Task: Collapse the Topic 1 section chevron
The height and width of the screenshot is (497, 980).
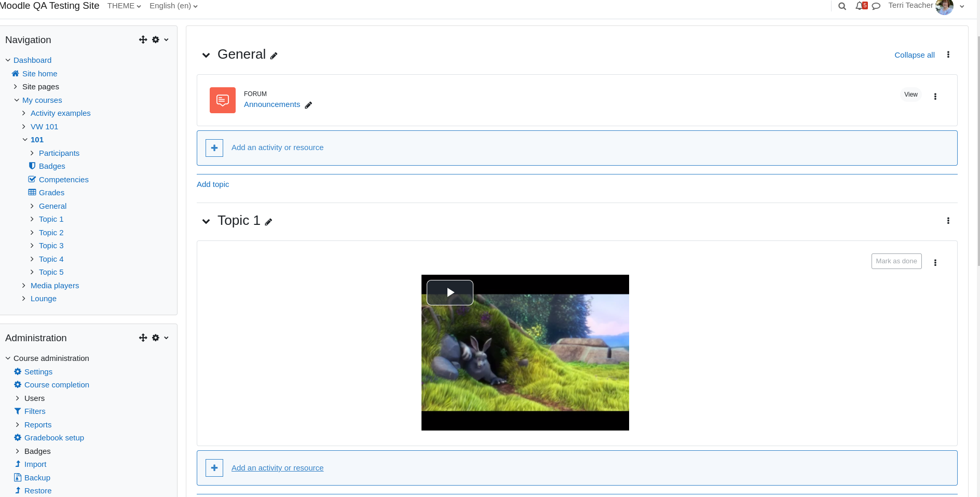Action: (x=206, y=221)
